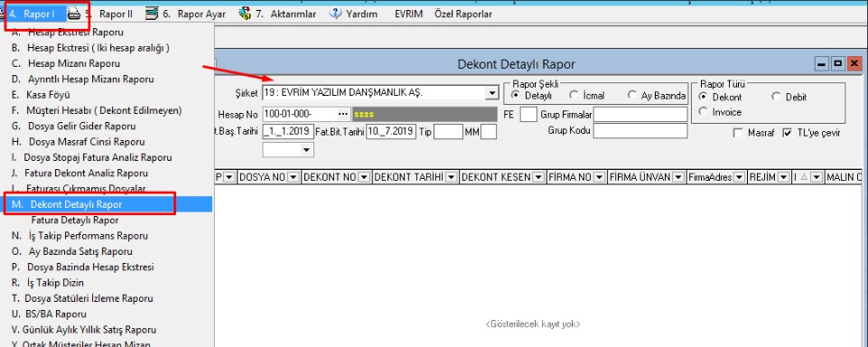The image size is (868, 347).
Task: Click the Aktarımlar icon in menu bar
Action: point(246,14)
